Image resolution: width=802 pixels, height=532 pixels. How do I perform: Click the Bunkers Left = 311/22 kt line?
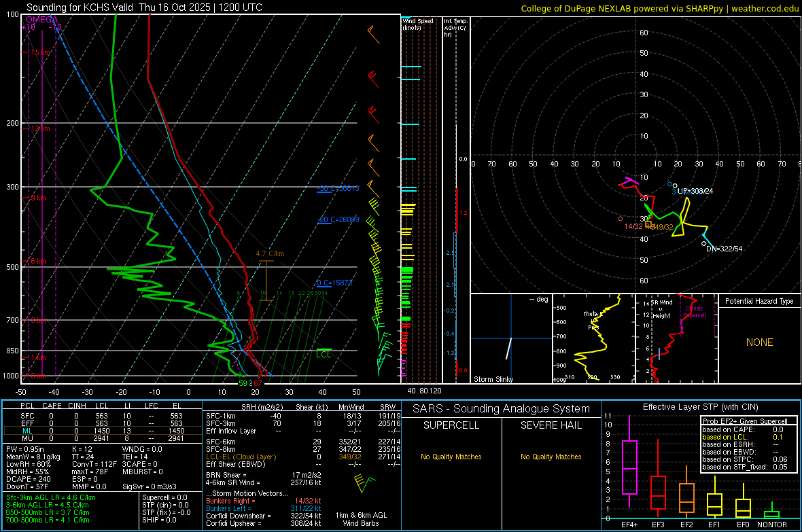tap(264, 508)
